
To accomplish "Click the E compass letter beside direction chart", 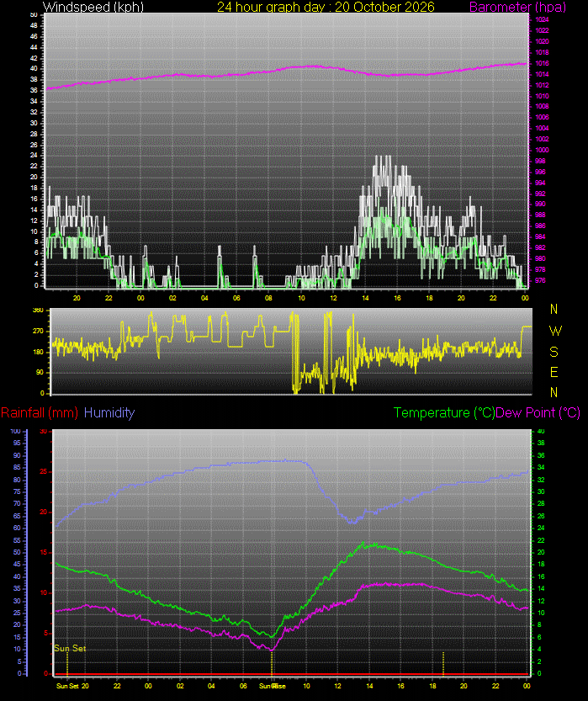I will (x=554, y=372).
